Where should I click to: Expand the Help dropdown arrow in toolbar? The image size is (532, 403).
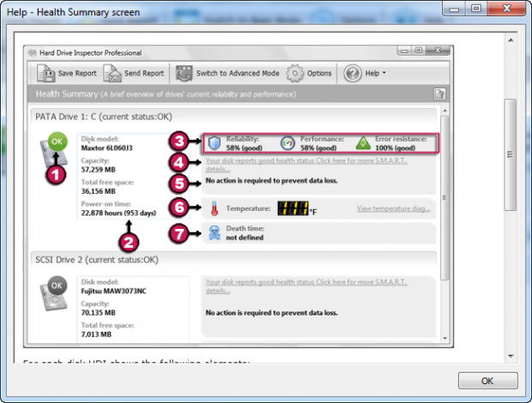(384, 73)
